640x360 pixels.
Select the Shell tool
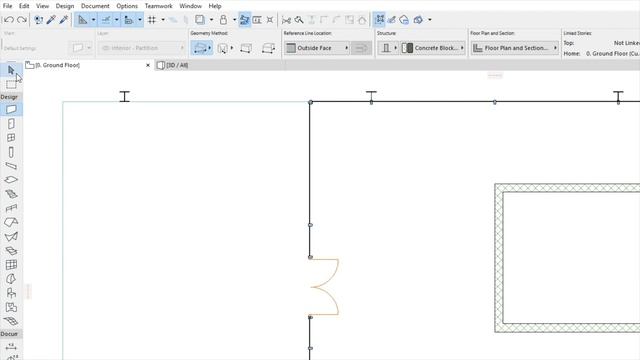pos(11,237)
